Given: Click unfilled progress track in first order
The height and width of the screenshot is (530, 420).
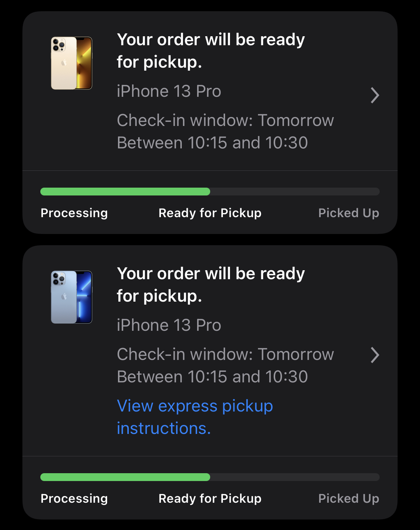Looking at the screenshot, I should coord(295,192).
